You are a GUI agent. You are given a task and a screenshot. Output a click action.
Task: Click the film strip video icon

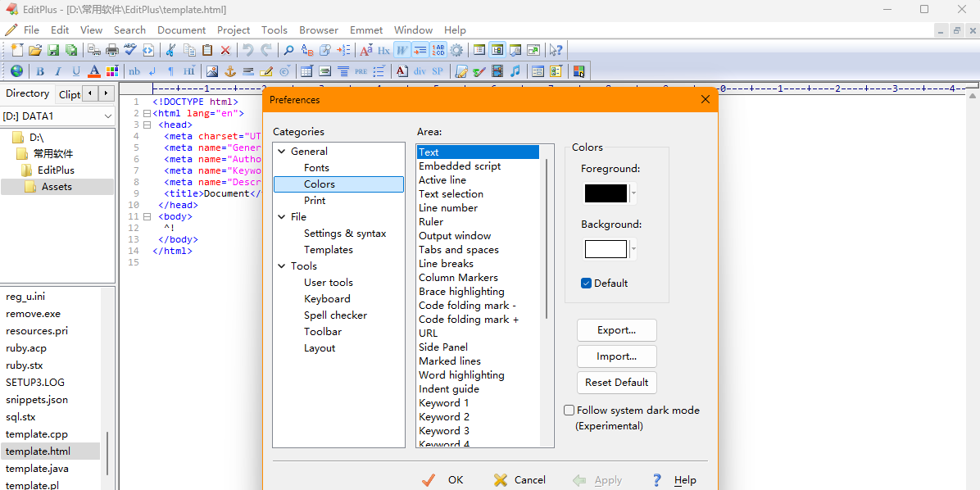(497, 70)
